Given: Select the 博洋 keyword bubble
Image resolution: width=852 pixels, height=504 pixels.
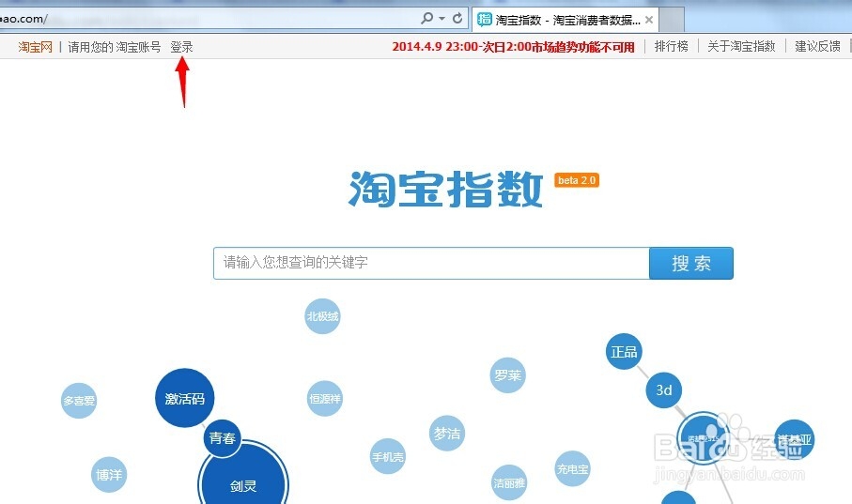Looking at the screenshot, I should [x=109, y=475].
